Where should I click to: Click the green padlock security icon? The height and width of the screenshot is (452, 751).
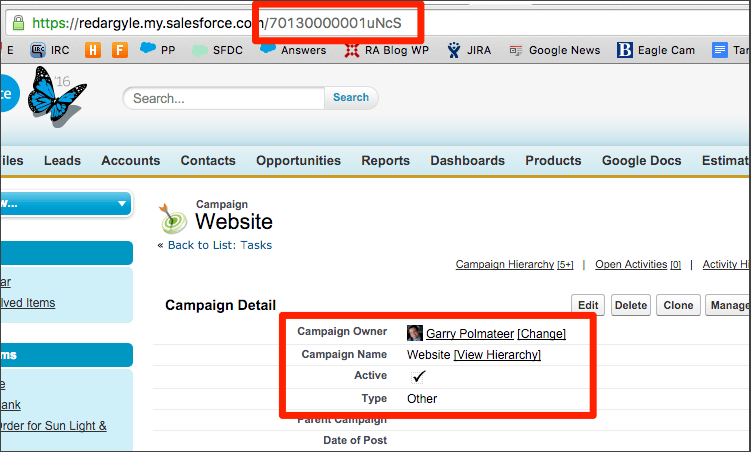point(18,23)
